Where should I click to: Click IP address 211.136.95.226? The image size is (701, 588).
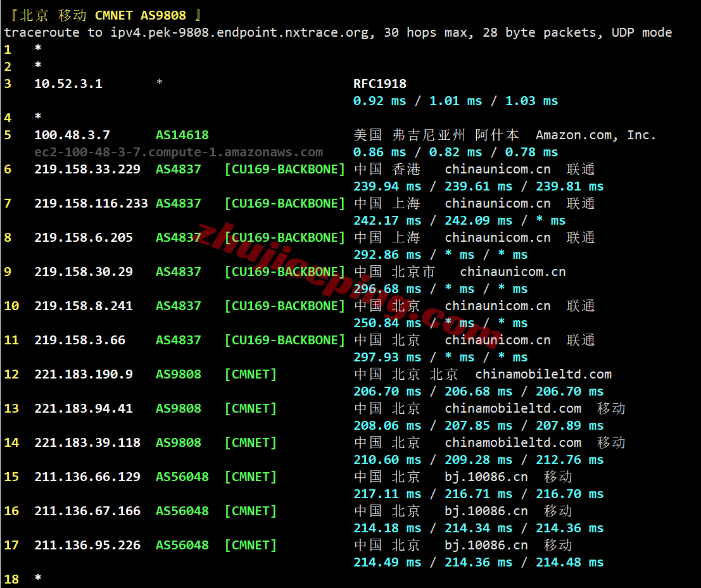(87, 545)
